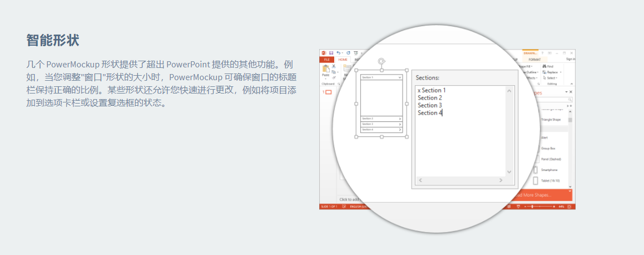Click the Shapes pane vertical scrollbar thumb
Screen dimensions: 644x255
pos(570,120)
